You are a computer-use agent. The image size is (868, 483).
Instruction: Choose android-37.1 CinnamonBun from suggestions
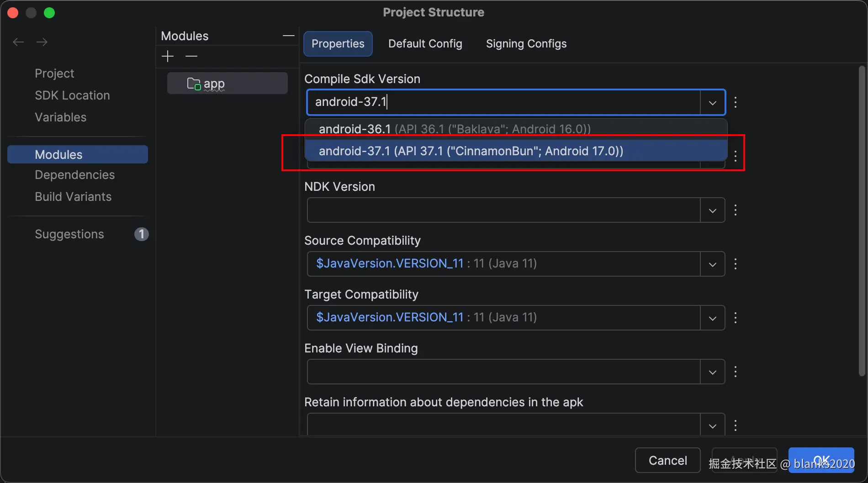point(516,151)
